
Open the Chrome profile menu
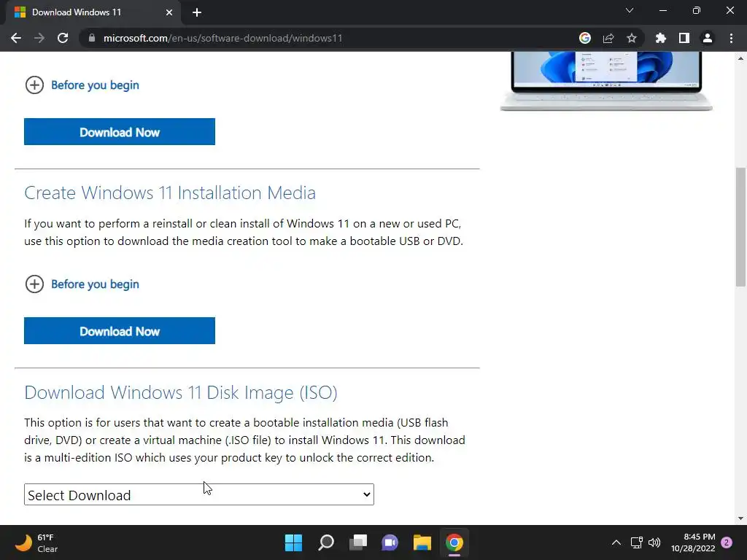tap(708, 38)
